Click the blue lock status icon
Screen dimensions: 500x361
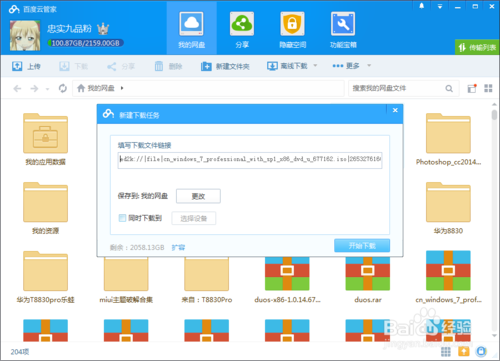(x=481, y=351)
